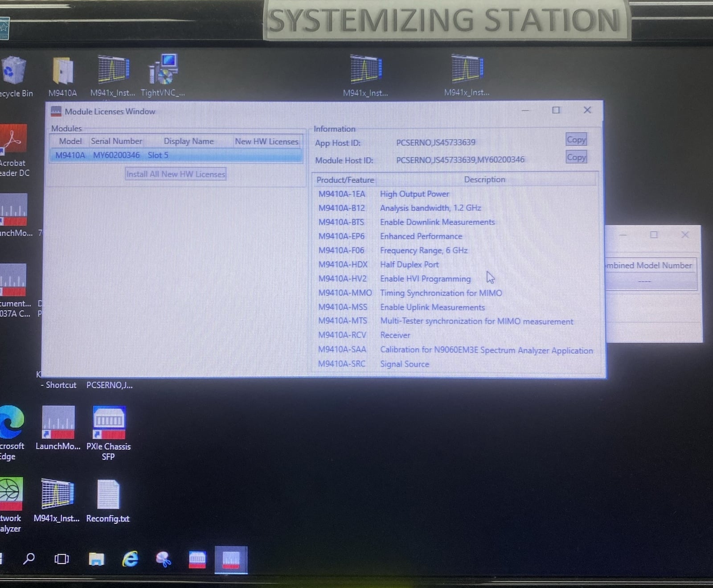Open the Recycle Bin desktop icon

(x=13, y=70)
